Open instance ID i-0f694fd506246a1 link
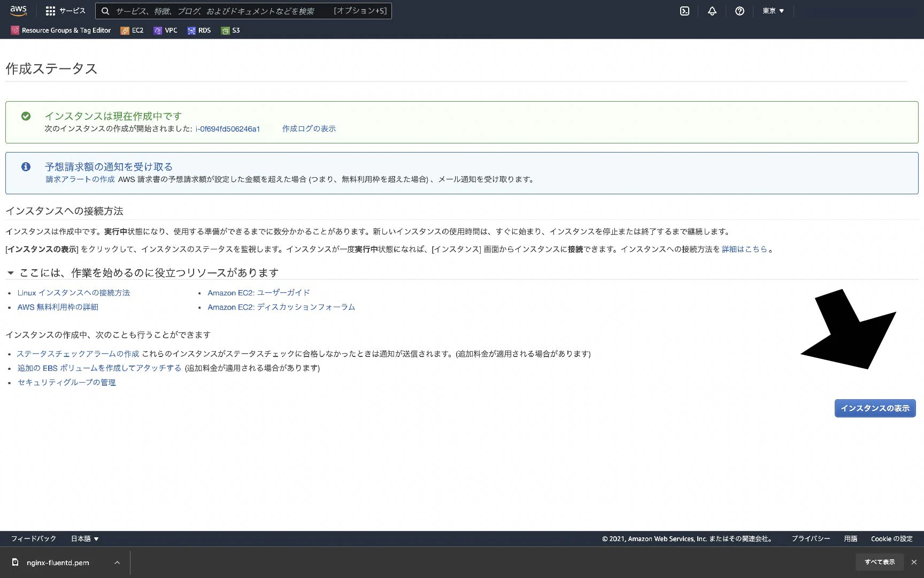Image resolution: width=924 pixels, height=578 pixels. click(x=228, y=129)
